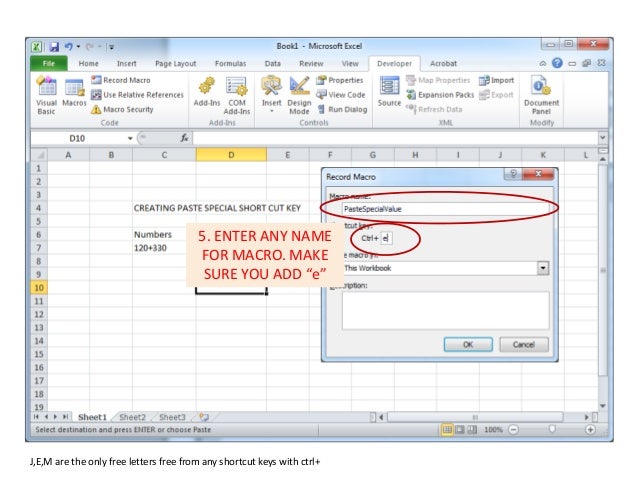Image resolution: width=638 pixels, height=479 pixels.
Task: Select cell containing 120+330
Action: click(x=164, y=248)
